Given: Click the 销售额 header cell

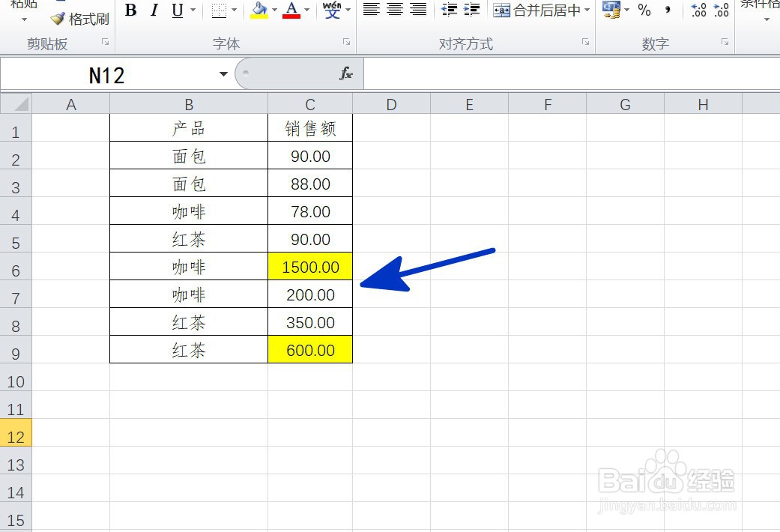Looking at the screenshot, I should coord(310,128).
